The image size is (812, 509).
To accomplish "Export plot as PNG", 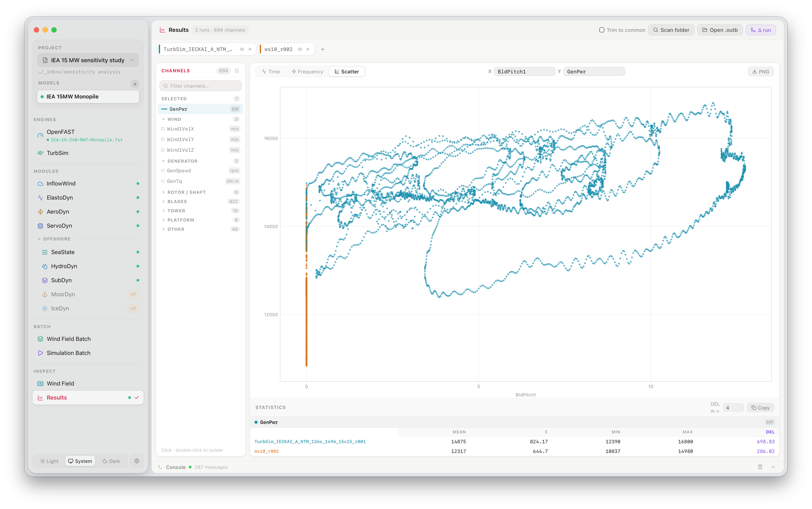I will pyautogui.click(x=761, y=71).
